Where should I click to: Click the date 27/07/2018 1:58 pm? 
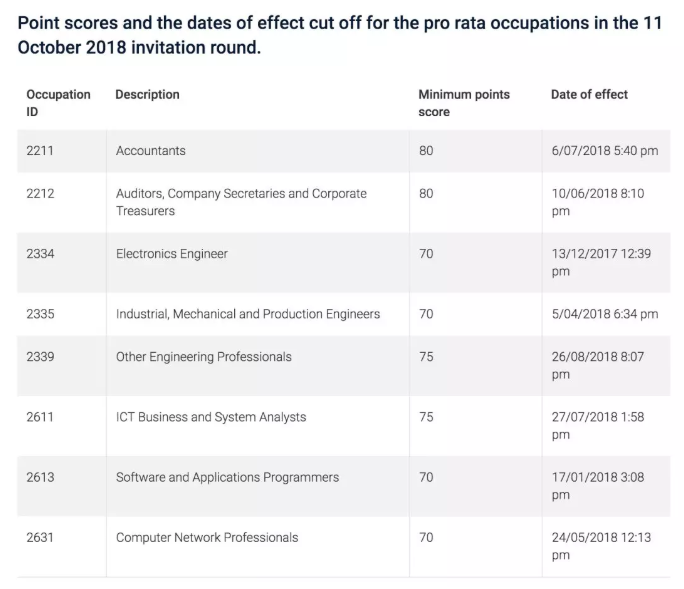[598, 425]
